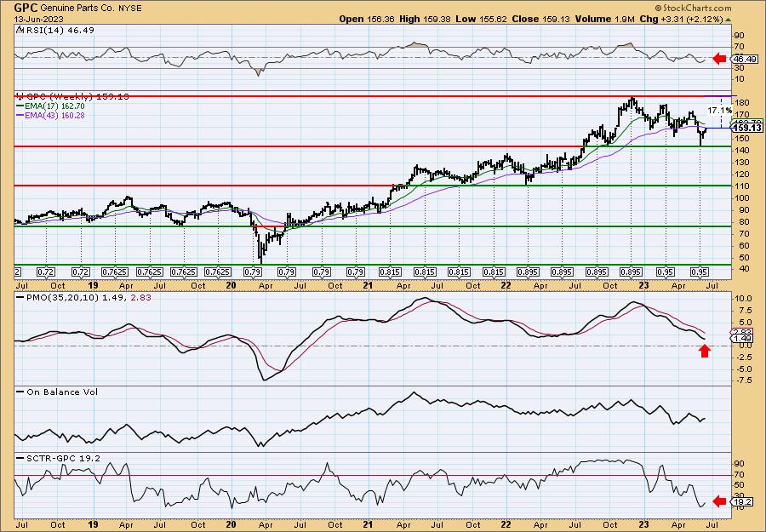Click the On Balance Vol label
Viewport: 766px width, 532px height.
pyautogui.click(x=57, y=392)
